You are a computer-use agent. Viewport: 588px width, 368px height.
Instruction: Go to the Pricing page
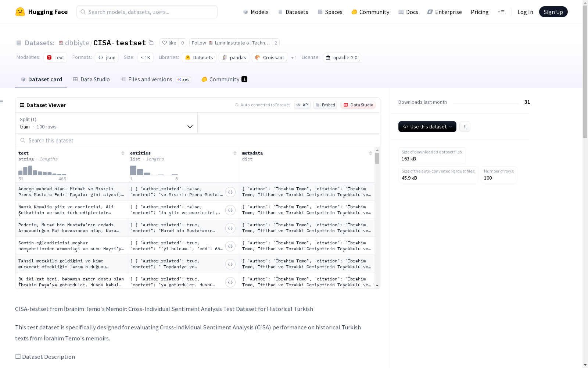[x=480, y=12]
